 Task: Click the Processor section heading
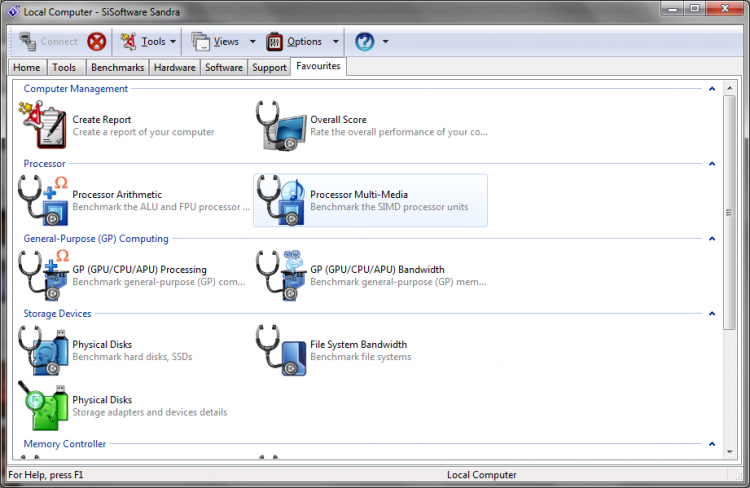[44, 164]
